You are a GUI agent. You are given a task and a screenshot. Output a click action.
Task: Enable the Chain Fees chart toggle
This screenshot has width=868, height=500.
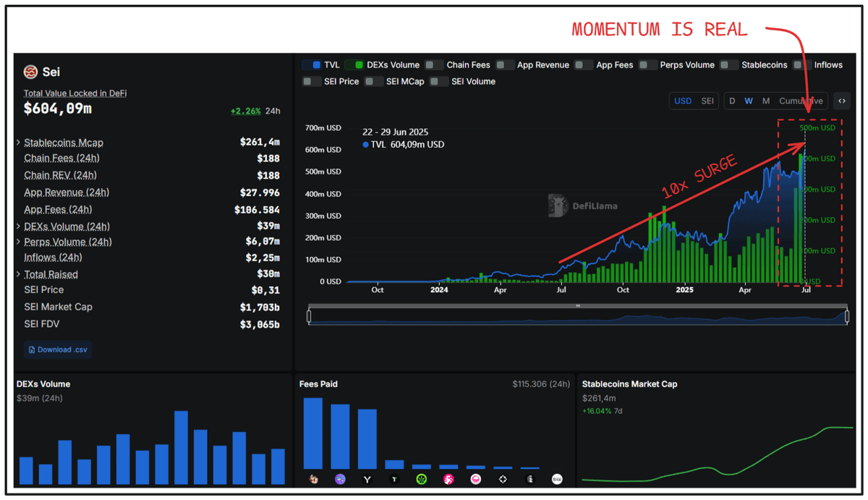tap(434, 65)
